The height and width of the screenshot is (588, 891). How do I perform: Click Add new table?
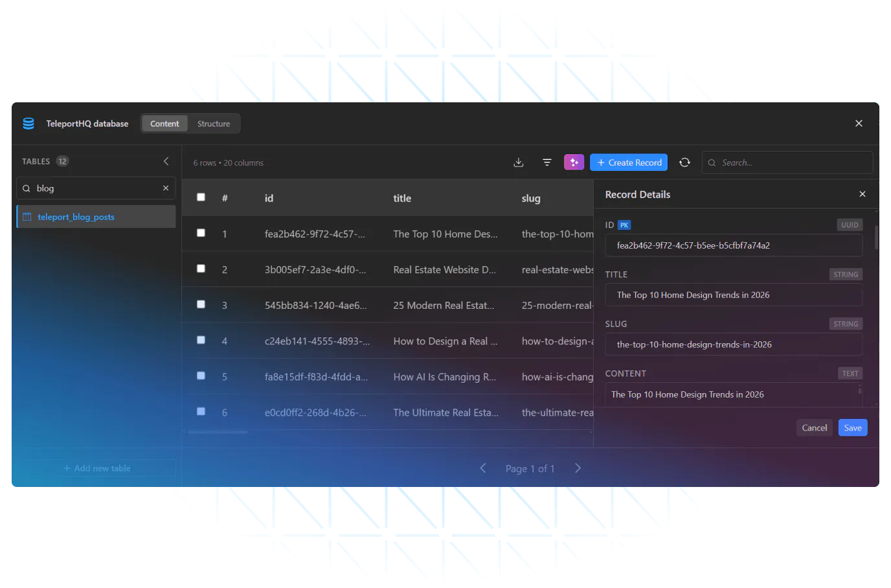point(96,468)
